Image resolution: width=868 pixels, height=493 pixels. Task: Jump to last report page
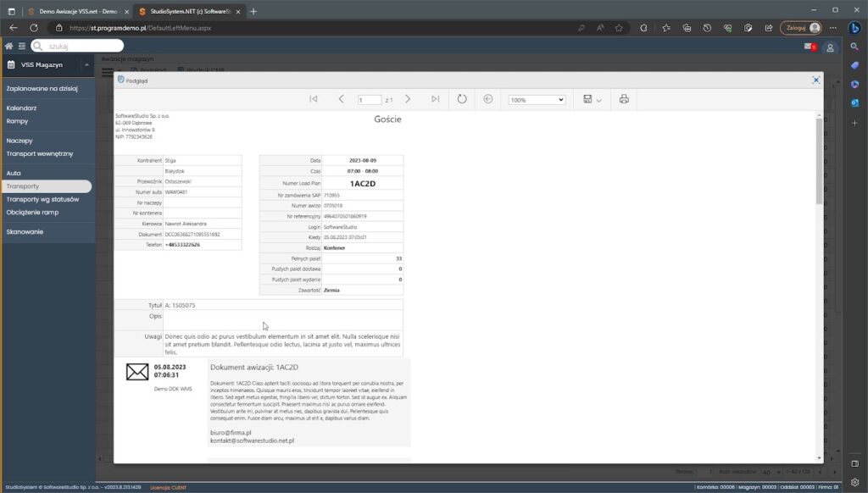coord(435,99)
